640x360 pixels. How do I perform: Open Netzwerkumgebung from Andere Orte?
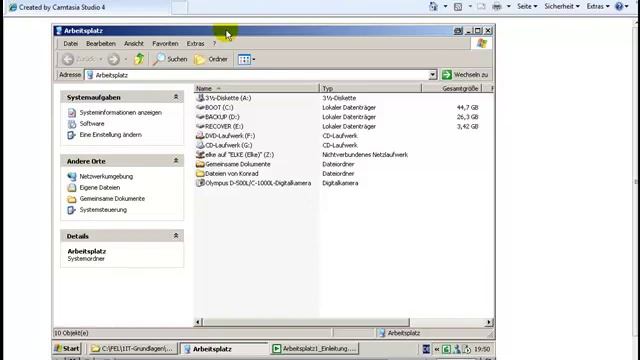[x=106, y=176]
